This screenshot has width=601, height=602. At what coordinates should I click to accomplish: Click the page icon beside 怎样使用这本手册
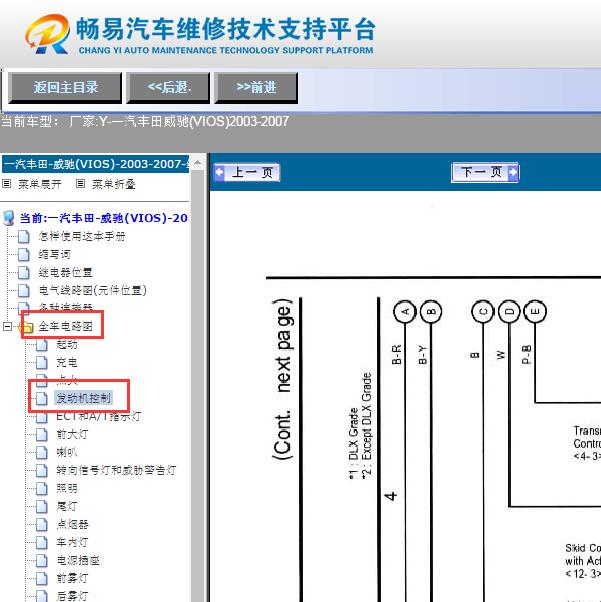tap(24, 236)
